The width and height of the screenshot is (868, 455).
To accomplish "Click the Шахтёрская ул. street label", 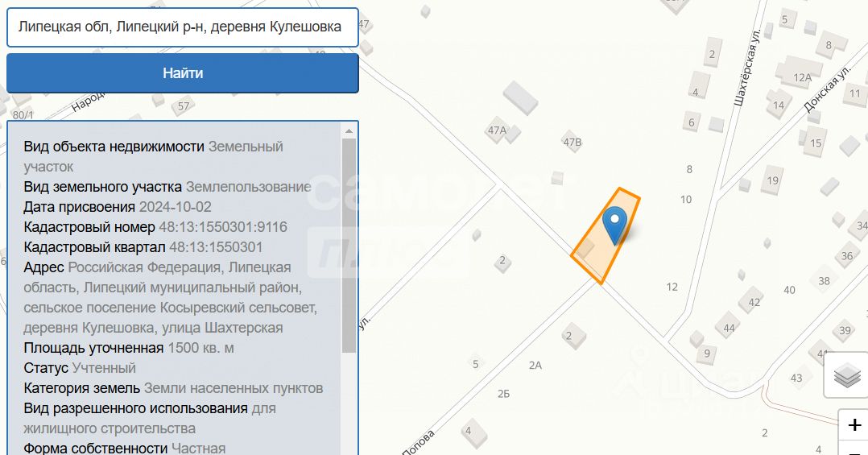I will [x=747, y=65].
